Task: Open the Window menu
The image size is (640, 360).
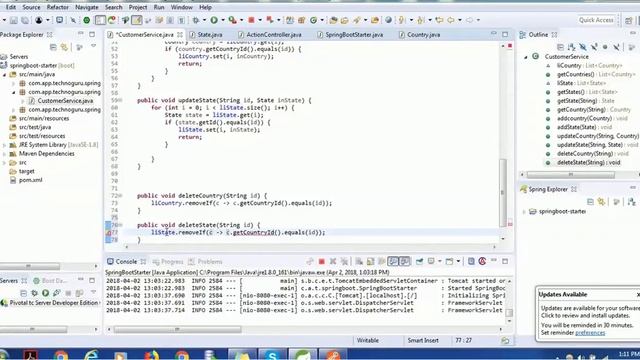Action: [182, 7]
